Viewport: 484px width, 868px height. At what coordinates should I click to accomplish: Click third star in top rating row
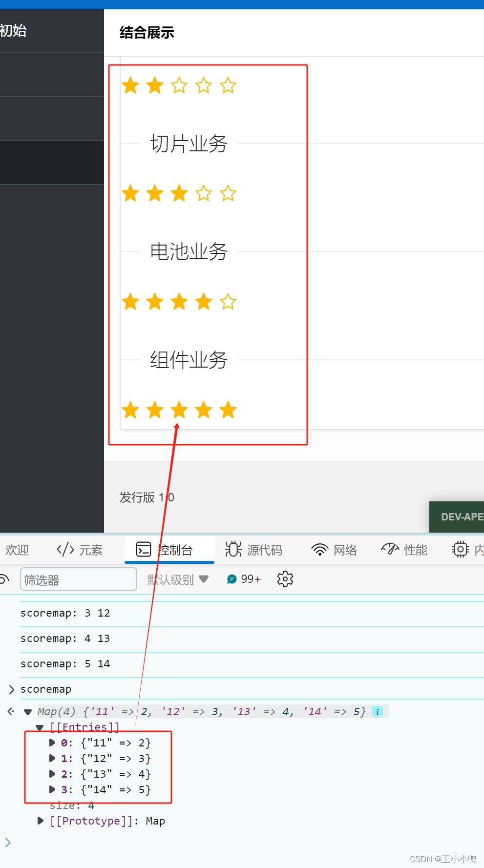[x=179, y=85]
